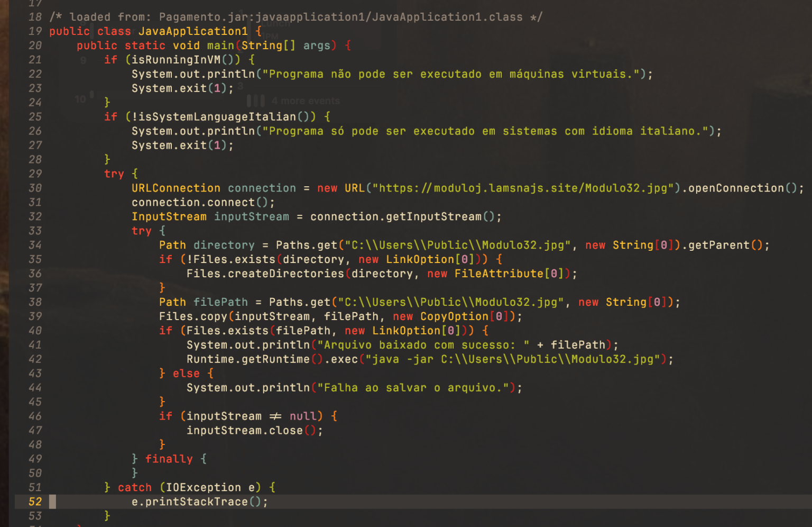Click line number 52 in the gutter

[35, 502]
